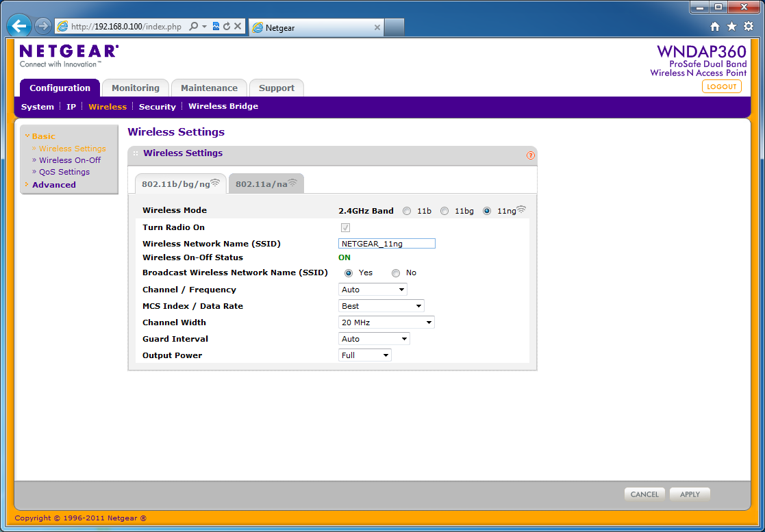Open the Guard Interval dropdown
This screenshot has height=532, width=765.
coord(374,339)
